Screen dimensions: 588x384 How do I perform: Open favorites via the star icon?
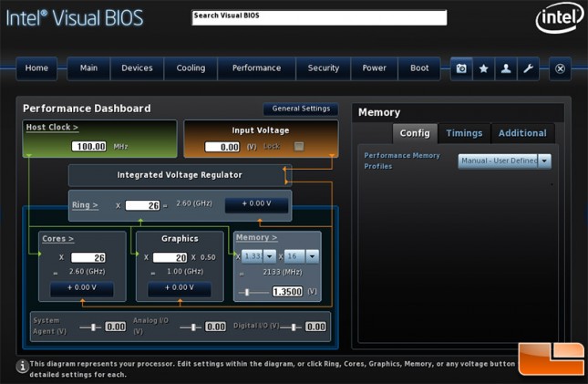click(484, 68)
